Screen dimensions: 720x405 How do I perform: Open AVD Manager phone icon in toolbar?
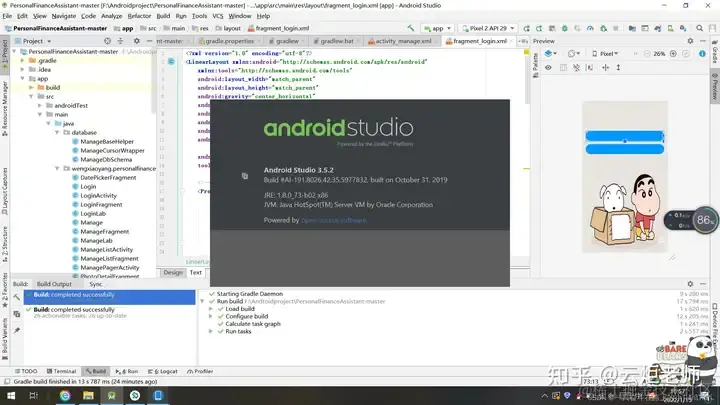(670, 28)
